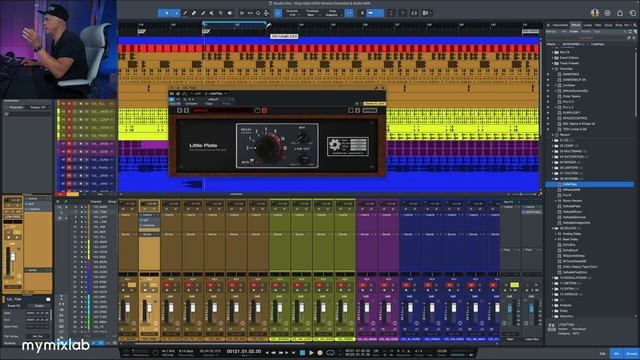Click the browser search magnifier icon
640x360 pixels.
[x=635, y=25]
